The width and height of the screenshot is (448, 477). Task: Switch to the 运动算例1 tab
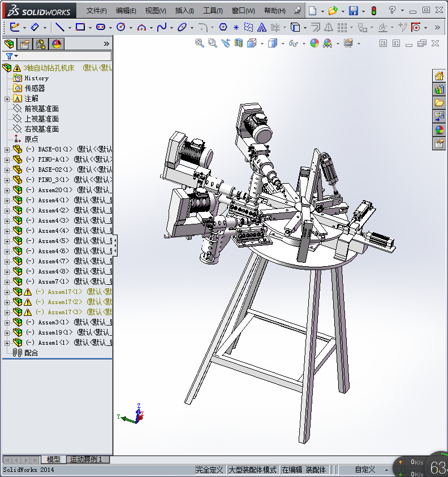coord(88,459)
